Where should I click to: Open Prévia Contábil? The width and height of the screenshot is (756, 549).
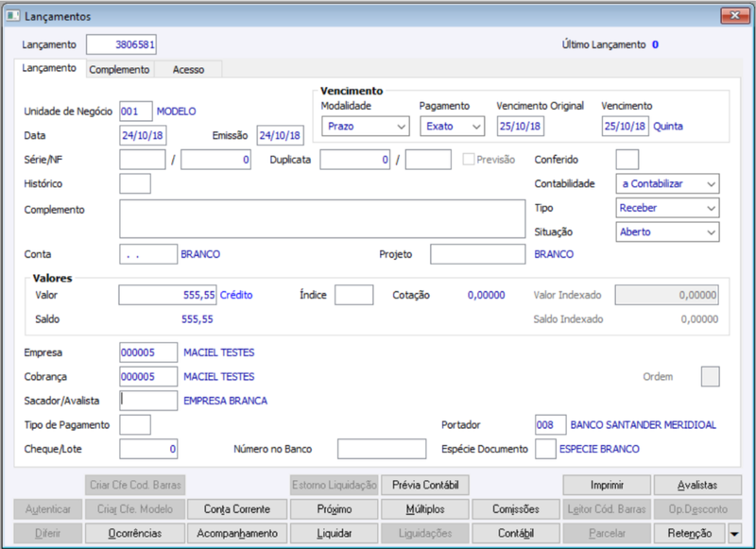pyautogui.click(x=425, y=485)
